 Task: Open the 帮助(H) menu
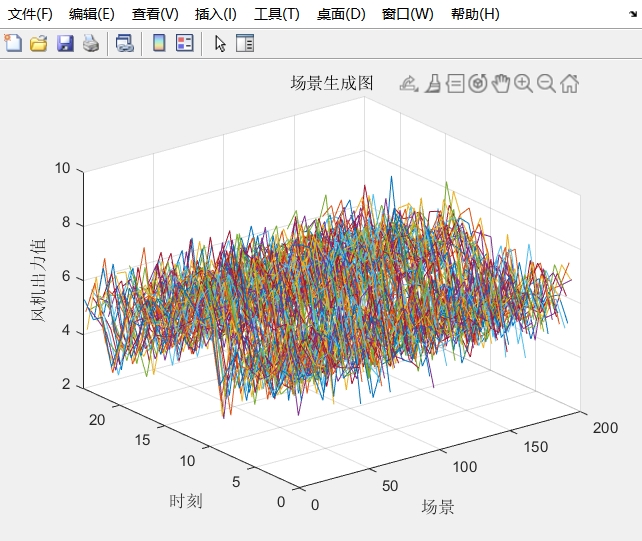pos(475,14)
